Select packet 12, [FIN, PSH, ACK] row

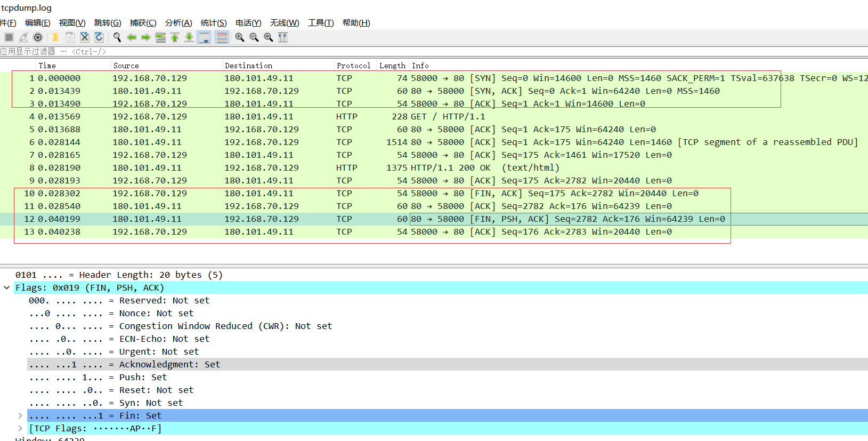(x=434, y=219)
